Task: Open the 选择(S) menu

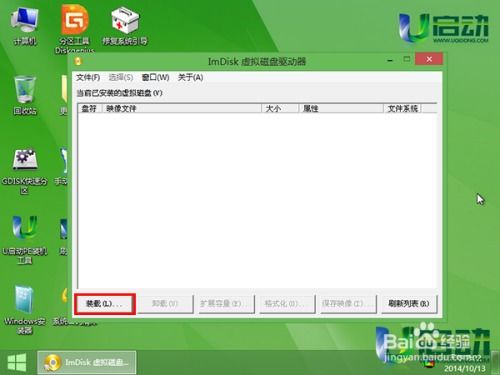Action: point(121,77)
